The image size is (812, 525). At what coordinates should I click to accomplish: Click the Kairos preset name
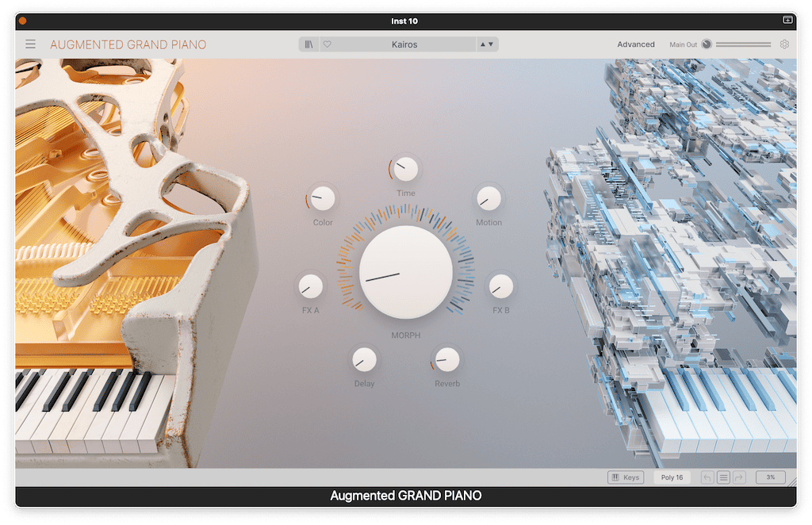coord(404,44)
